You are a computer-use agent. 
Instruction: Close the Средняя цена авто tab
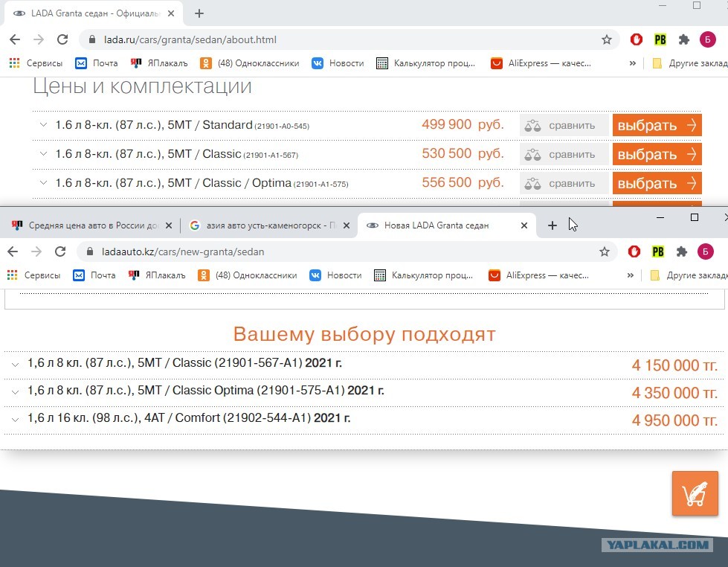[x=169, y=225]
